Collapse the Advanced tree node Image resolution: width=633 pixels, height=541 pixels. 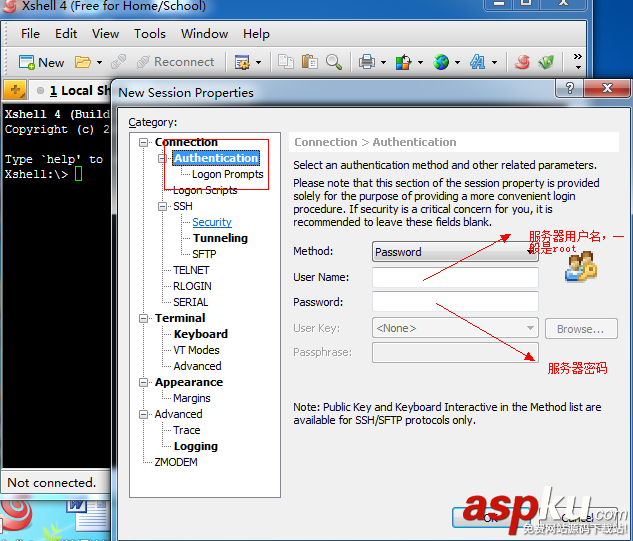[x=143, y=414]
